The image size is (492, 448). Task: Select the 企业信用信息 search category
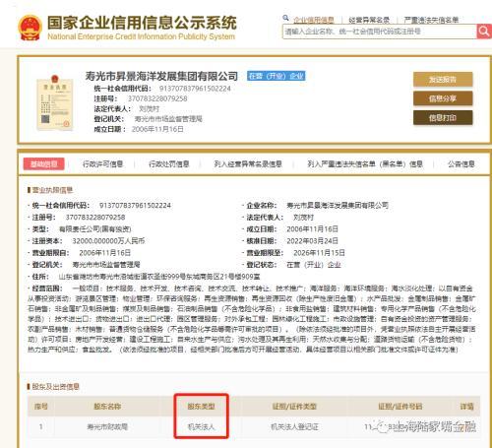coord(314,20)
